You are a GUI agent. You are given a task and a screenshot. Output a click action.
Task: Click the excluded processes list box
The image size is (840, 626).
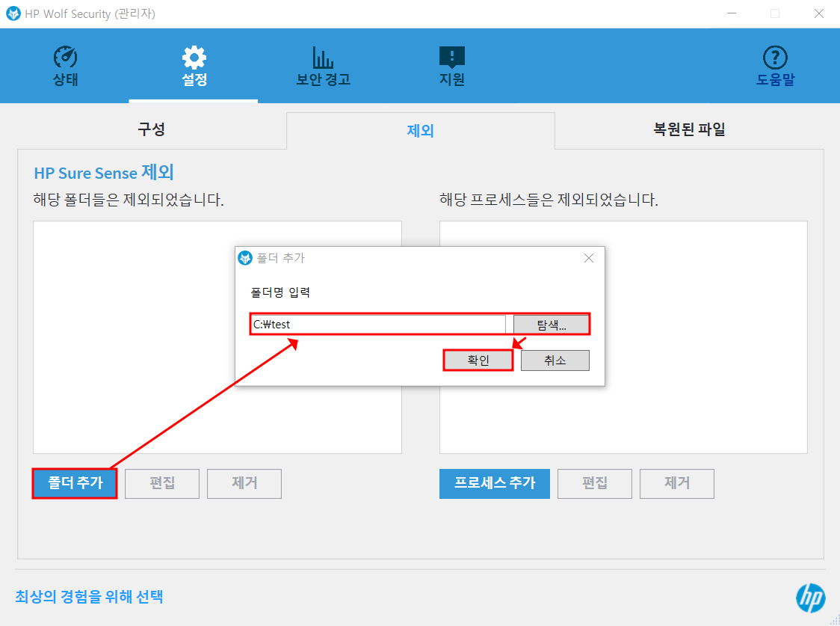tap(623, 337)
